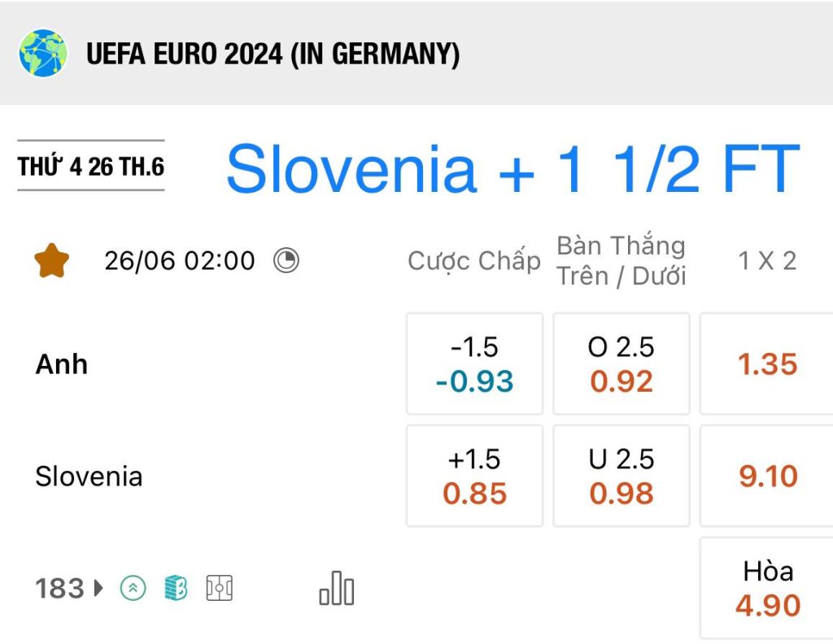Pick Under 2.5 goals at 0.98
Image resolution: width=833 pixels, height=644 pixels.
coord(621,476)
